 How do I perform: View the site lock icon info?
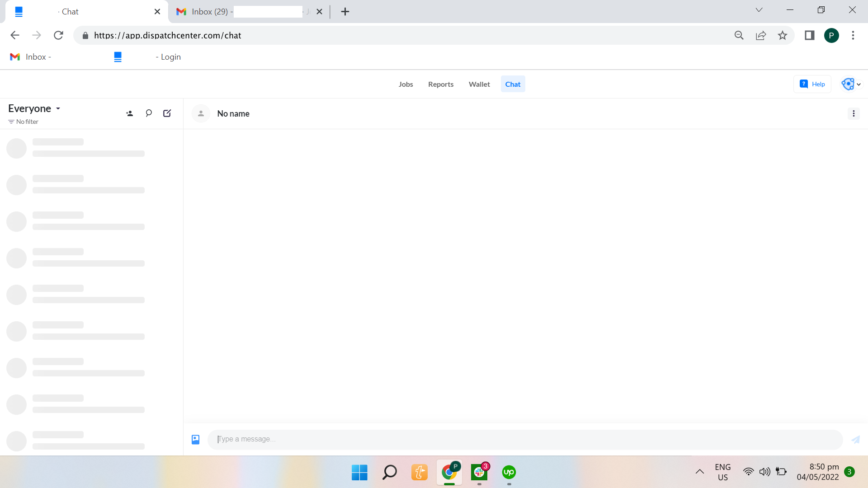click(x=85, y=35)
